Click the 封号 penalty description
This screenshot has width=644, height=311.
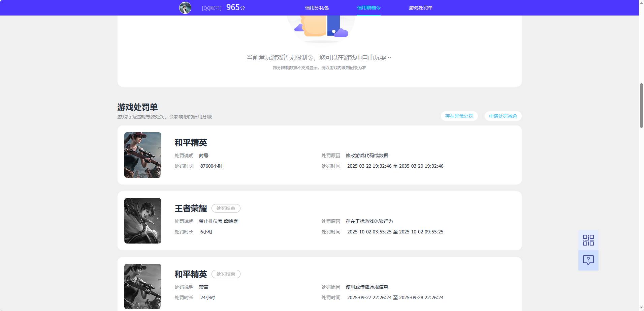pyautogui.click(x=203, y=155)
